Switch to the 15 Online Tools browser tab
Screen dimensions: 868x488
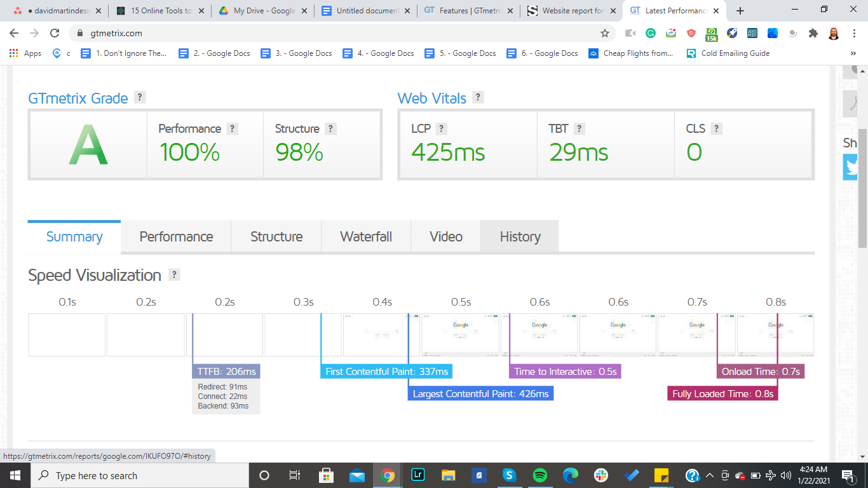[159, 11]
